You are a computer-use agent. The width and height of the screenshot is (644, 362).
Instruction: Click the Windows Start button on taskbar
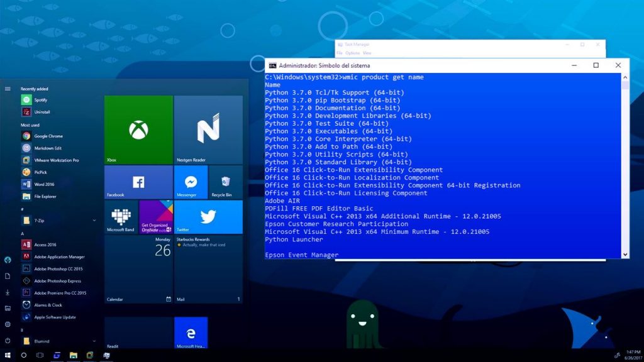[8, 355]
